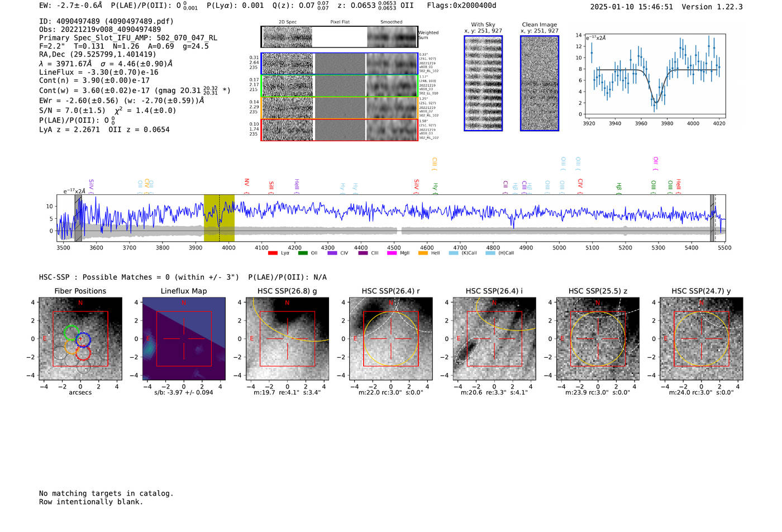Click the orange fiber circle in Fiber Positions
782x532 pixels.
pos(71,347)
